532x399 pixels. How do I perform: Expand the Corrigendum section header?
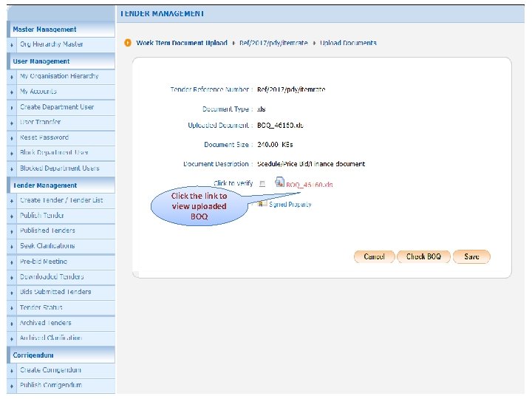coord(61,355)
